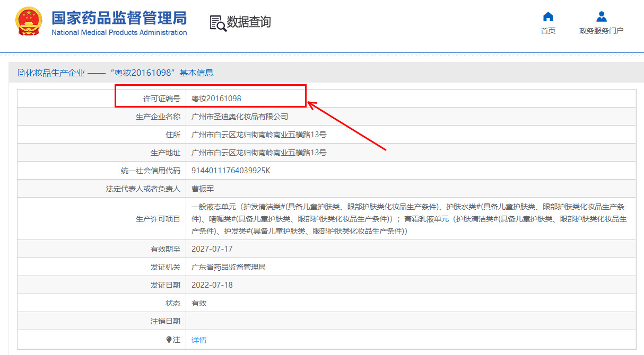Viewport: 644px width, 355px height.
Task: Select the 住所 label cell
Action: coord(101,135)
